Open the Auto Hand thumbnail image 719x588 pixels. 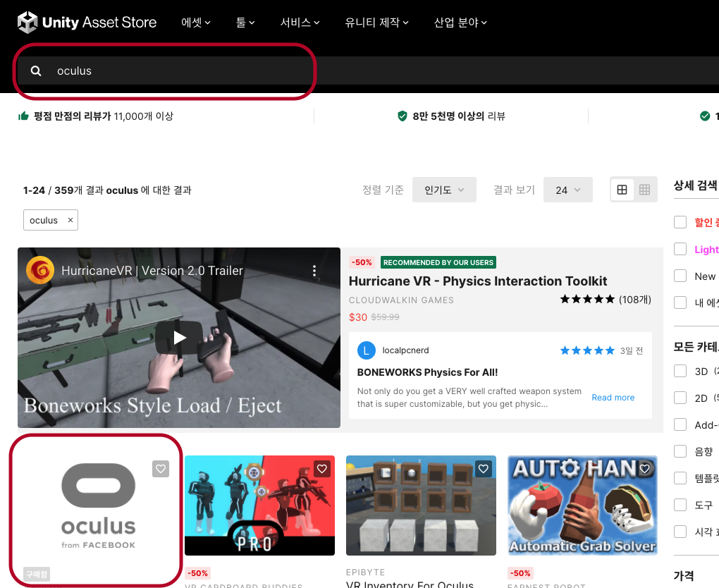coord(582,506)
